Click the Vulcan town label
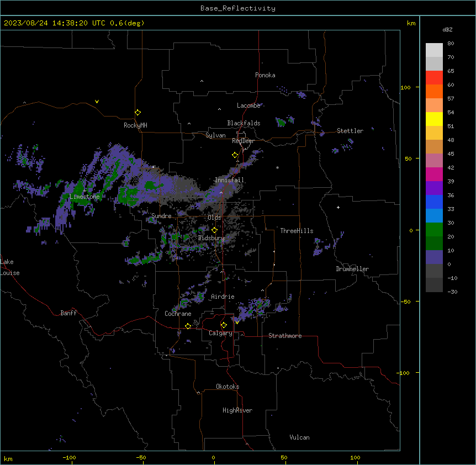The image size is (476, 465). (300, 437)
